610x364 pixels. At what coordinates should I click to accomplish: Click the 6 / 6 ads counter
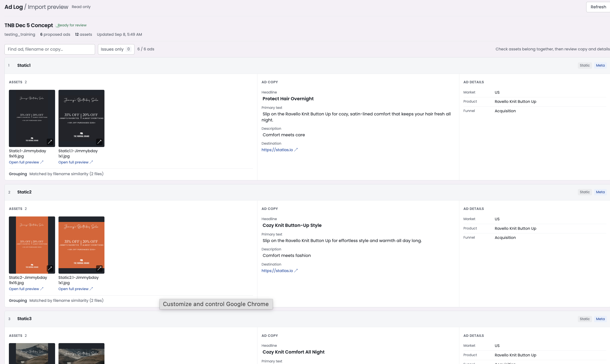[x=146, y=49]
